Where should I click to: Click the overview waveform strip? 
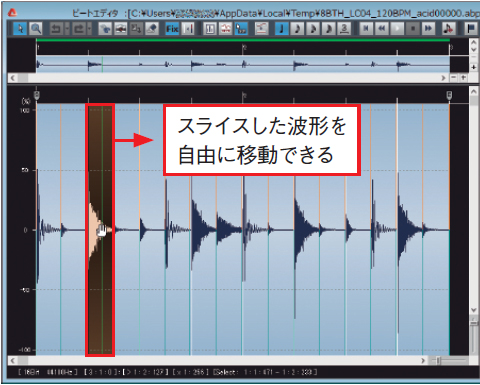tap(243, 64)
